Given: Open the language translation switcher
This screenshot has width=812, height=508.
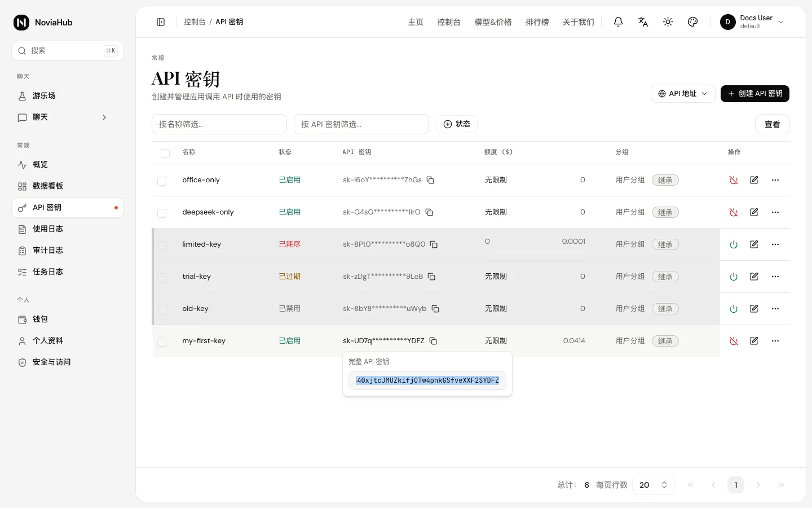Looking at the screenshot, I should point(643,22).
